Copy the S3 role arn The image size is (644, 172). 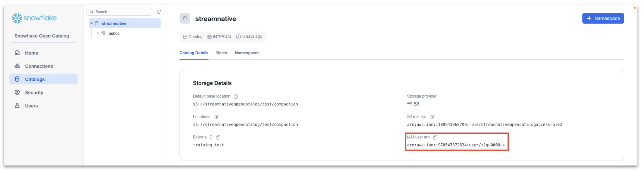(x=432, y=117)
